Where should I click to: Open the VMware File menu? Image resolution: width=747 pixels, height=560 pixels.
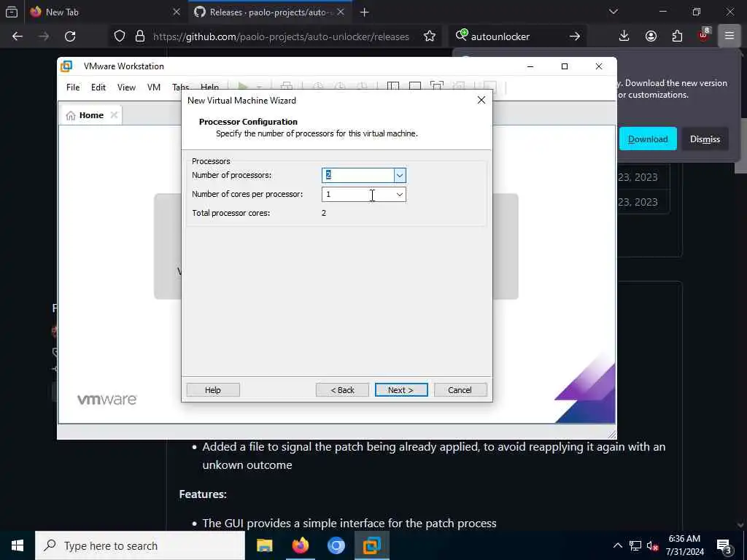point(73,87)
